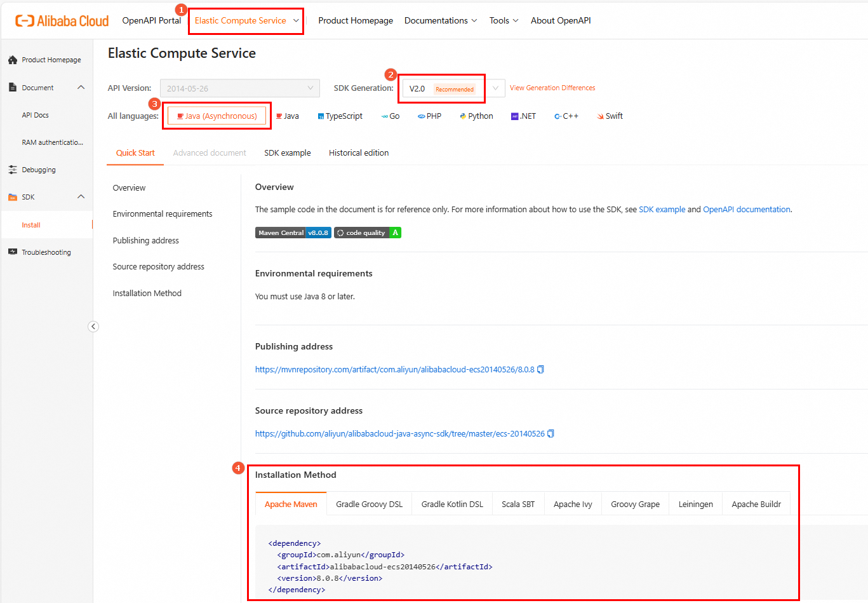Switch to the Quick Start tab
This screenshot has height=603, width=868.
point(135,153)
